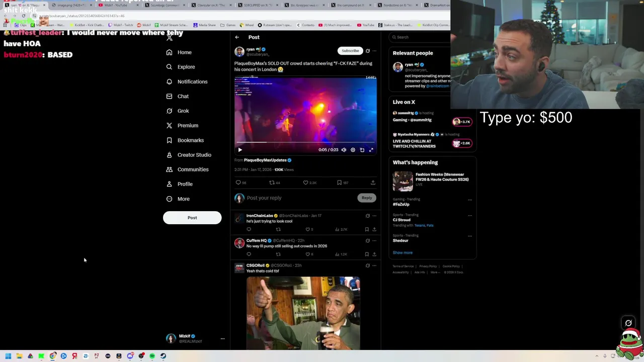This screenshot has width=644, height=362.
Task: Open Grok explain icon on ryan's post
Action: tap(368, 51)
